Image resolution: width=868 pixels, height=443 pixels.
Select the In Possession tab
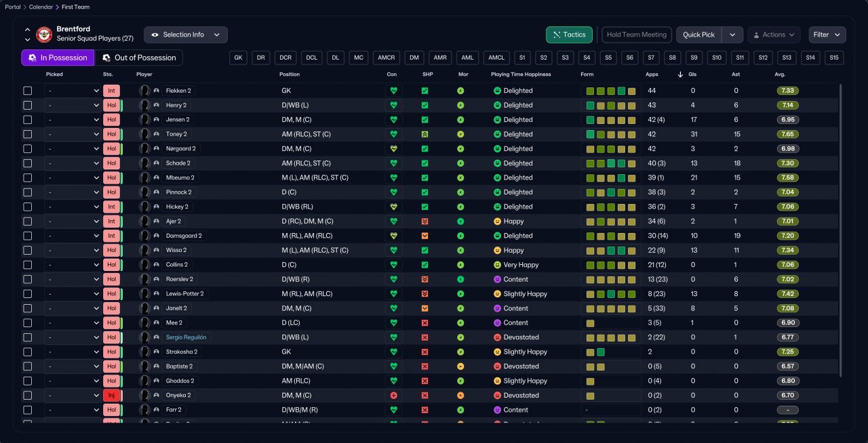click(58, 58)
